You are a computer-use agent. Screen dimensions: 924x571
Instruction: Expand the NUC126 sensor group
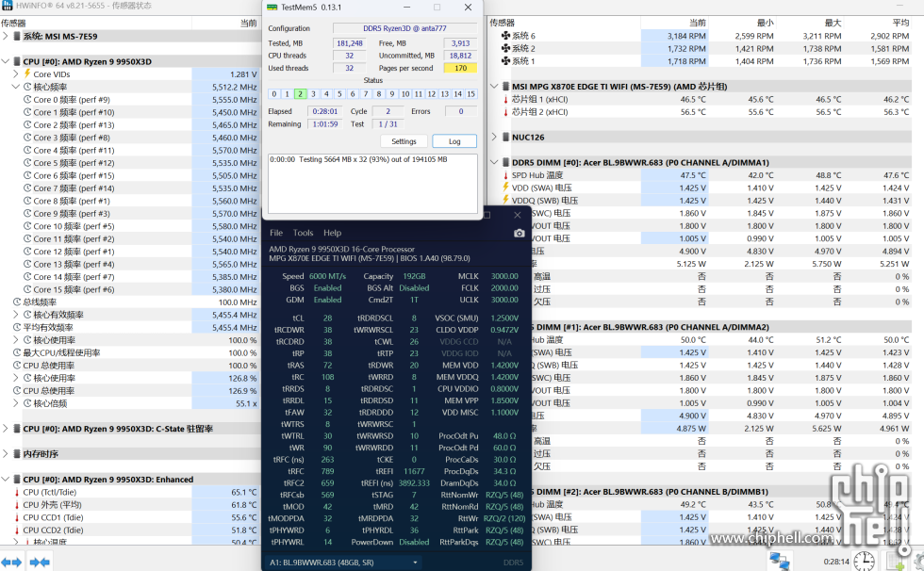(x=494, y=138)
